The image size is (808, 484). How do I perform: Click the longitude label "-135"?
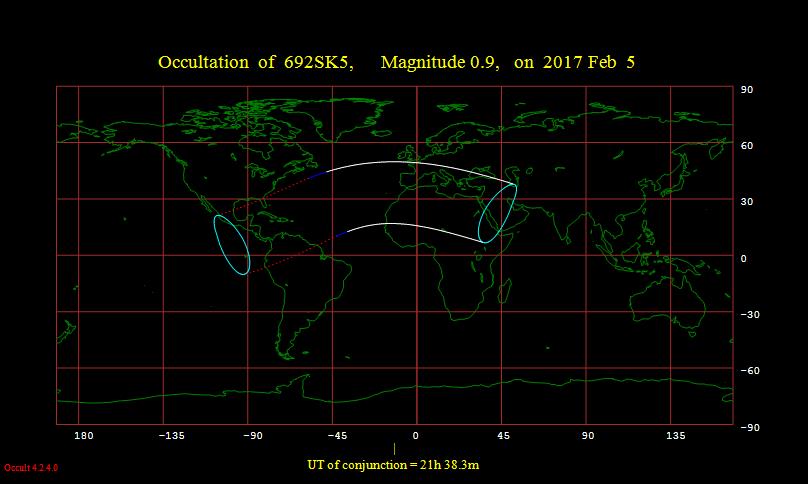click(x=171, y=436)
